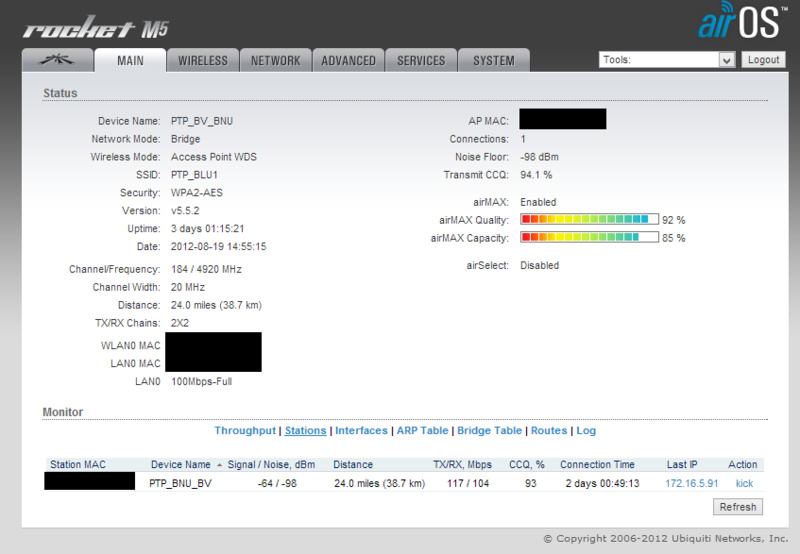Screen dimensions: 800x554
Task: Select the Monitor section heading
Action: tap(62, 412)
